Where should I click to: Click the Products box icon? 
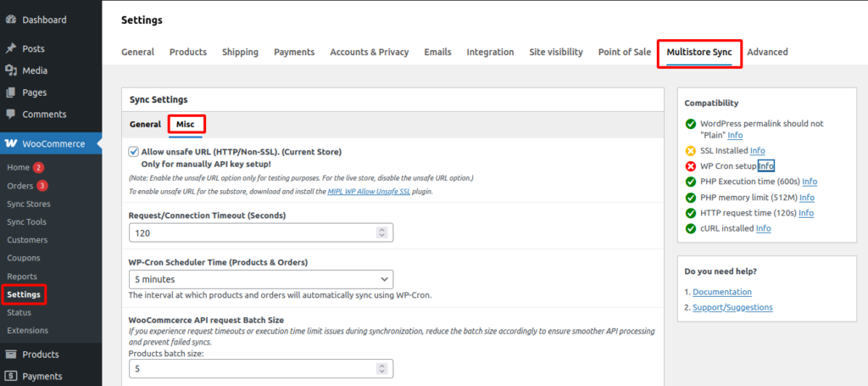pos(10,355)
